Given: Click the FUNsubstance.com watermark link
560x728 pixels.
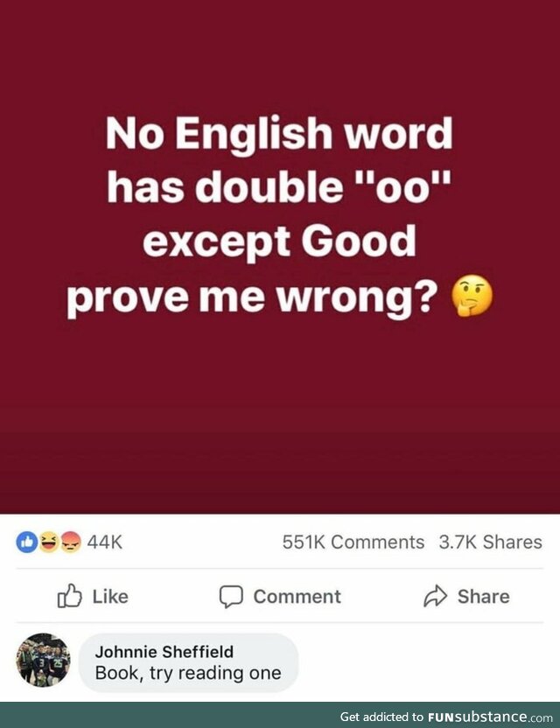Looking at the screenshot, I should pyautogui.click(x=490, y=717).
